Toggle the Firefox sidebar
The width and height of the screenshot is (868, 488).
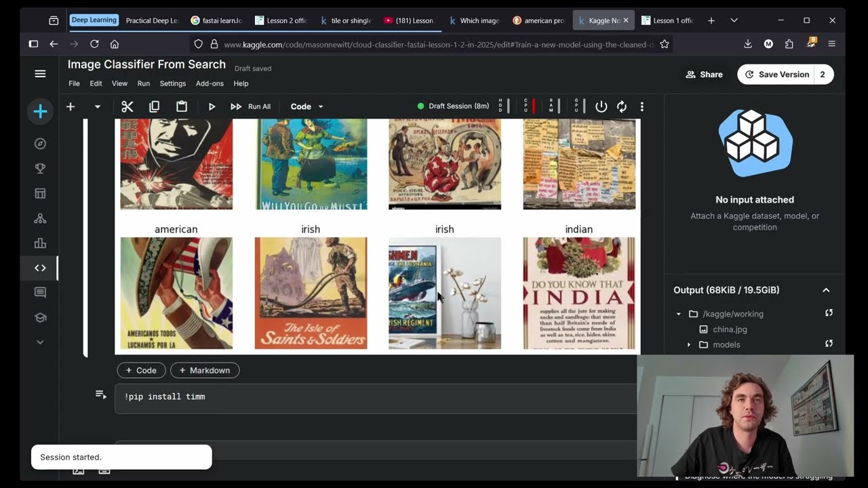point(33,44)
